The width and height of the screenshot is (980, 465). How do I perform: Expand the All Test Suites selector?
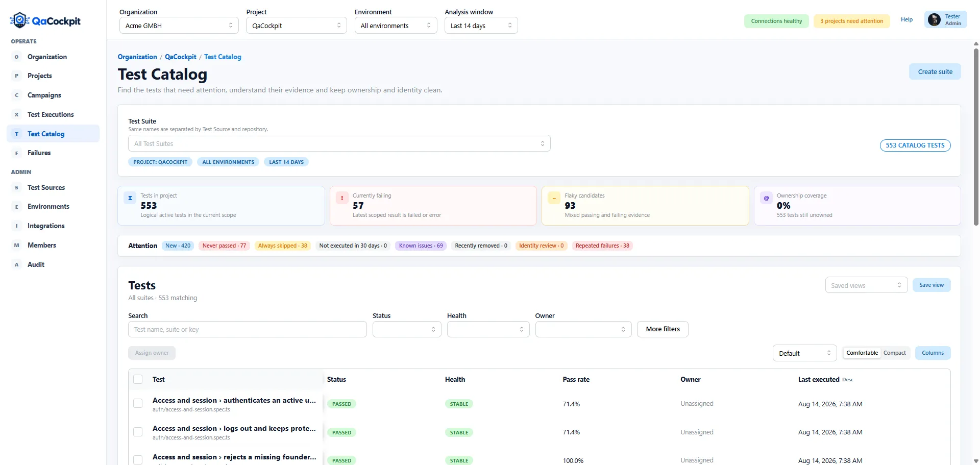pyautogui.click(x=339, y=143)
